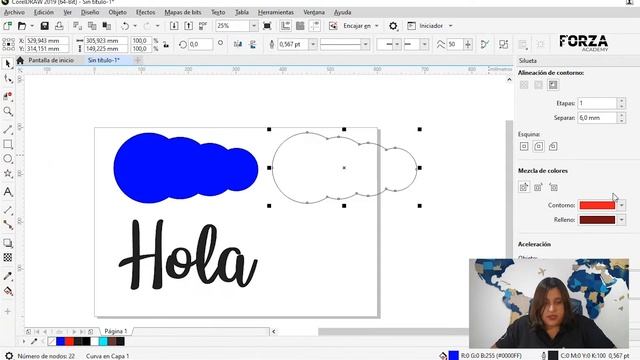Click the Publish to PDF icon
The width and height of the screenshot is (640, 360).
[x=203, y=26]
